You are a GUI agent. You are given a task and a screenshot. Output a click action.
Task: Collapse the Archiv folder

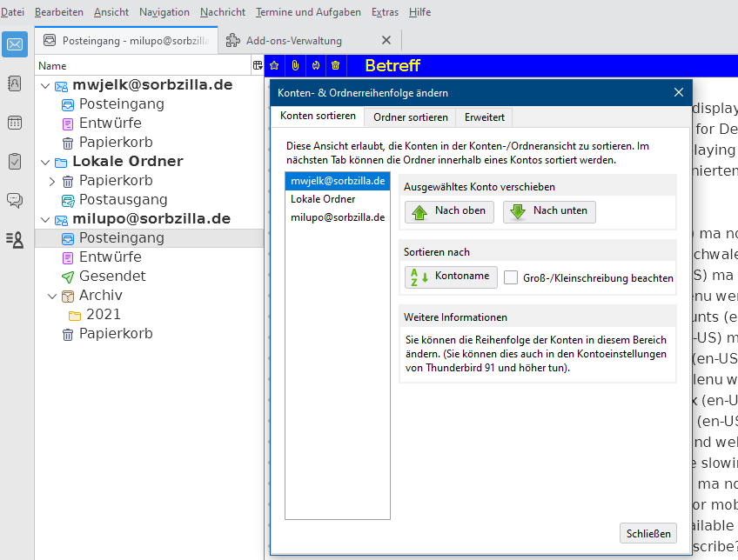(52, 296)
